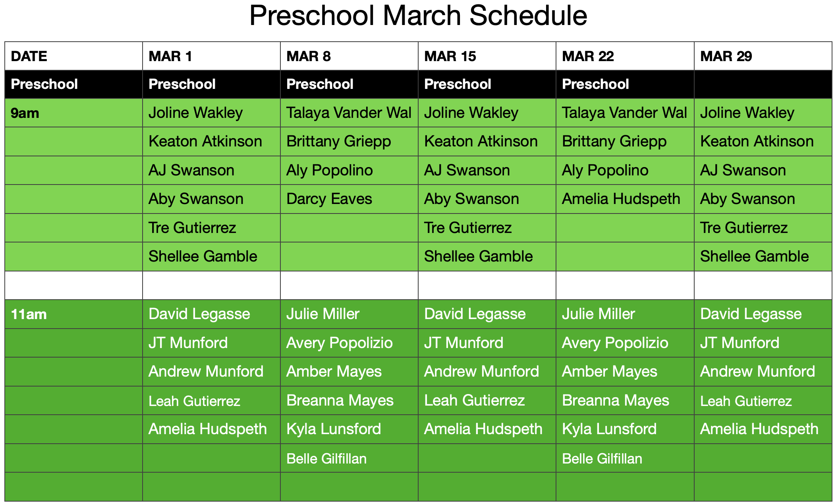Click the MAR 29 column header

click(x=726, y=56)
